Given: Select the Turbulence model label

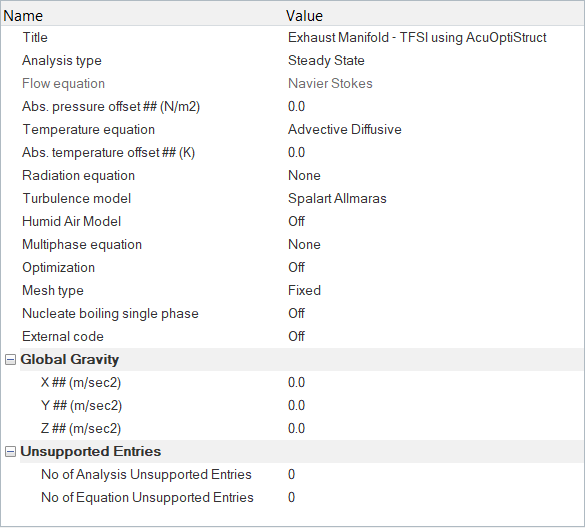Looking at the screenshot, I should (77, 199).
